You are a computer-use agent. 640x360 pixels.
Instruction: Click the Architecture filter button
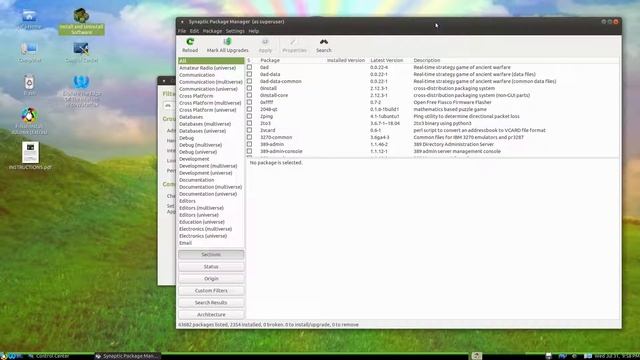click(x=211, y=315)
